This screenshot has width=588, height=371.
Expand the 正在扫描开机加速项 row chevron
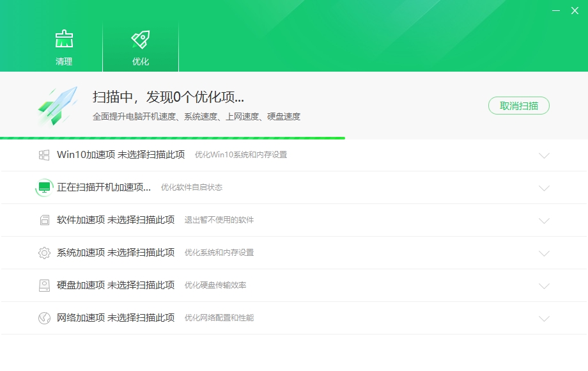point(544,188)
